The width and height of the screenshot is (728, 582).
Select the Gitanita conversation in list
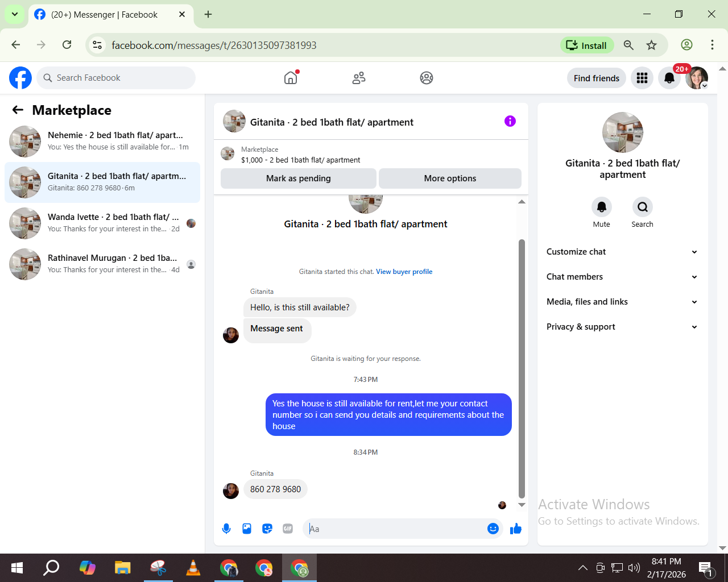tap(102, 182)
